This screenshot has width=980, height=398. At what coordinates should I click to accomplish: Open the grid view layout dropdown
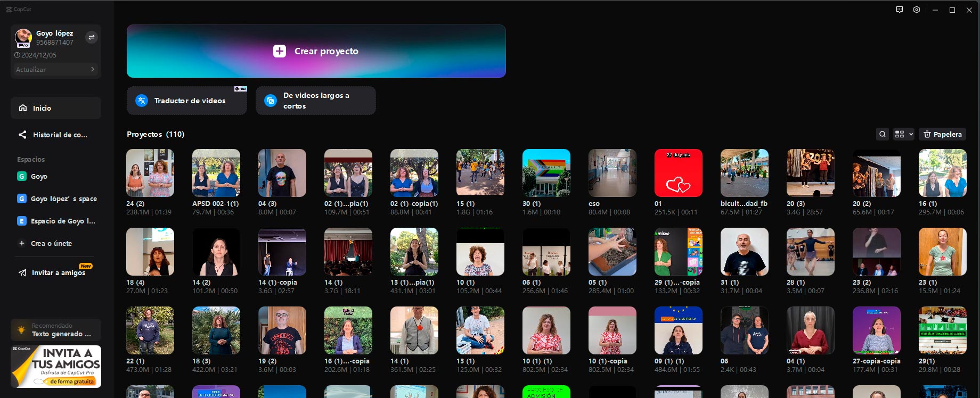(x=904, y=134)
